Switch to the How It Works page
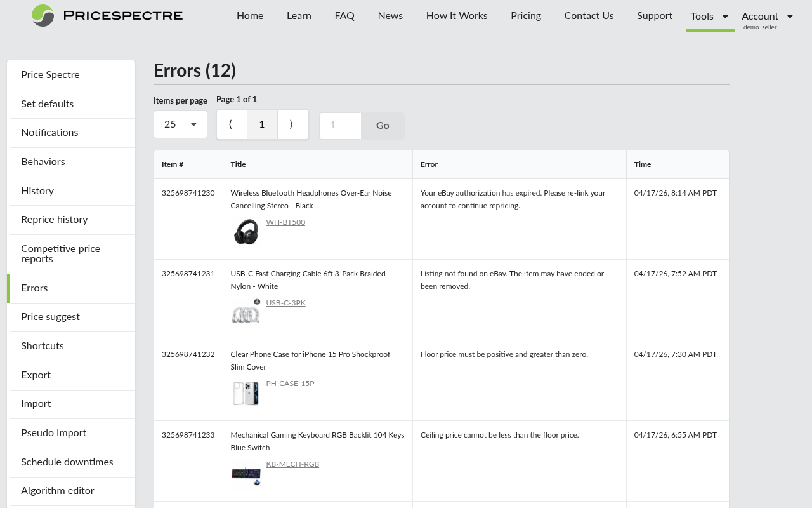Viewport: 812px width, 508px height. point(457,16)
